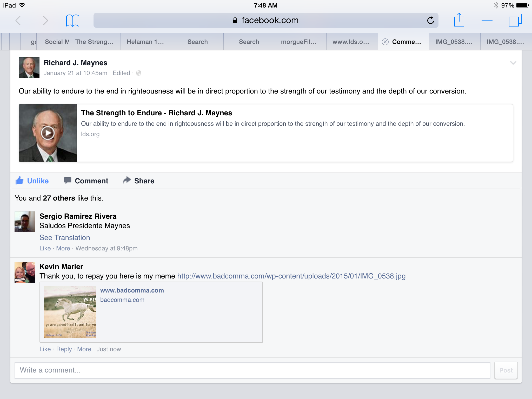Tap See Translation under Sergio's comment
This screenshot has height=399, width=532.
click(65, 237)
